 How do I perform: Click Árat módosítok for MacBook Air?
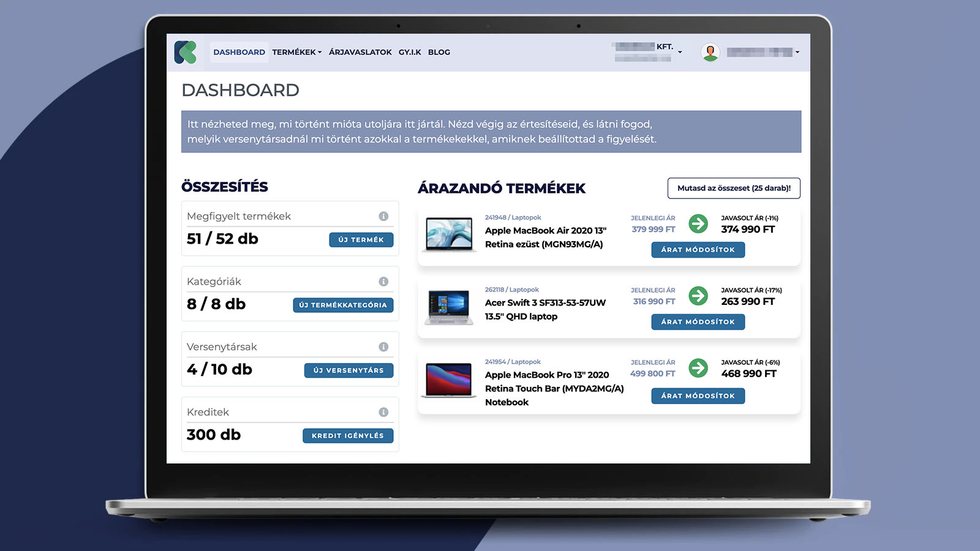click(x=698, y=250)
